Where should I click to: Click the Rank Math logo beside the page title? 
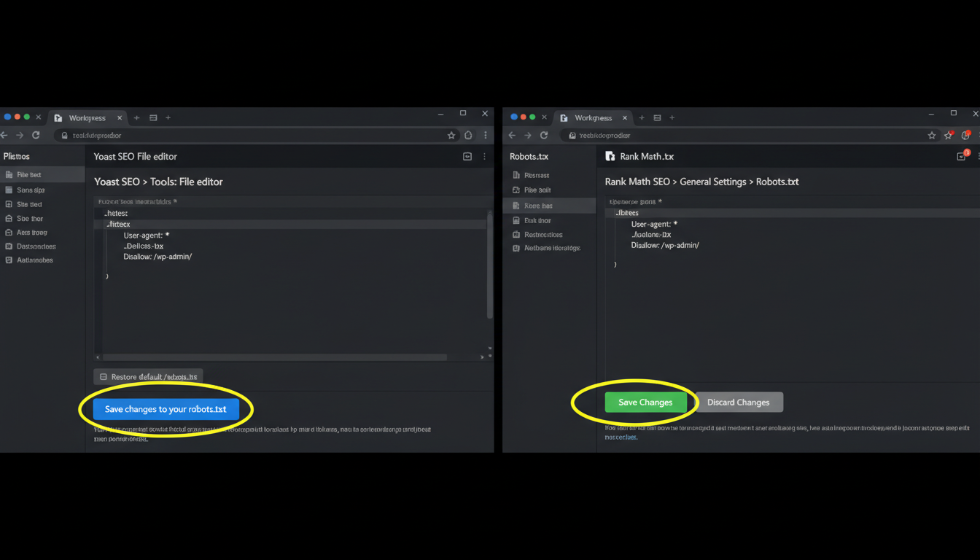click(610, 156)
